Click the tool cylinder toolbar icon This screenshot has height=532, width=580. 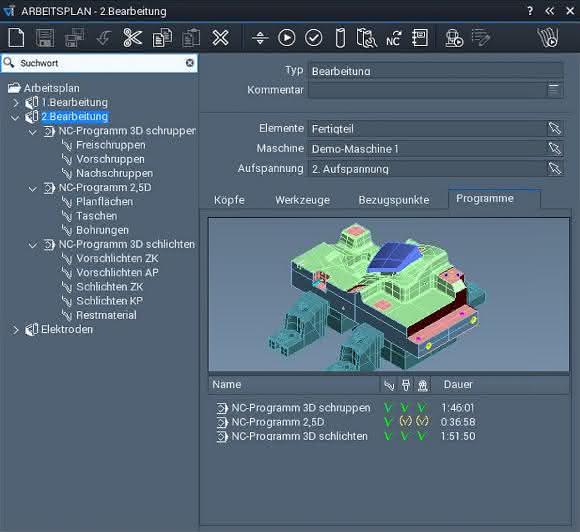click(340, 38)
